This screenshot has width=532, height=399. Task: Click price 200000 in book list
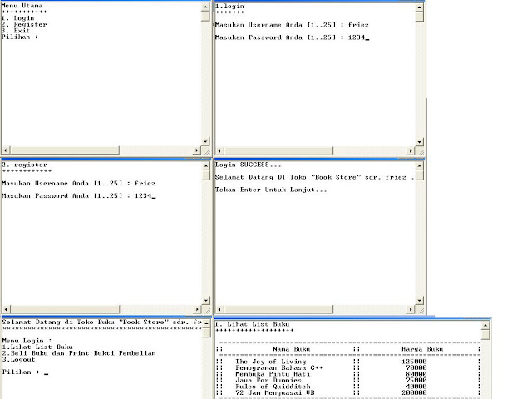[x=414, y=392]
